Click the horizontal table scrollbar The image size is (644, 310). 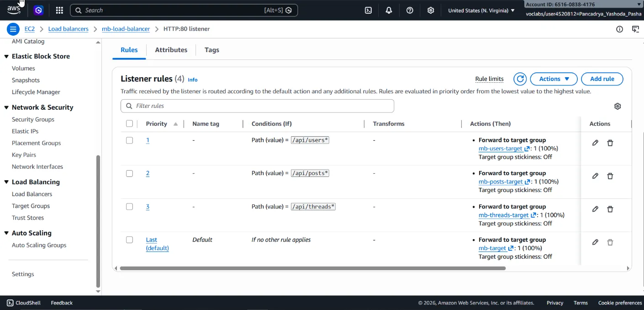(x=312, y=268)
